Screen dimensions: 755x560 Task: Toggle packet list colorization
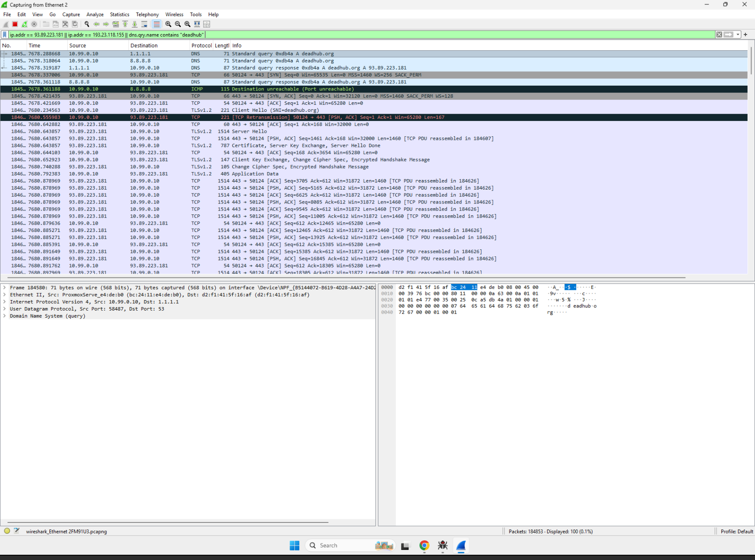pyautogui.click(x=156, y=24)
